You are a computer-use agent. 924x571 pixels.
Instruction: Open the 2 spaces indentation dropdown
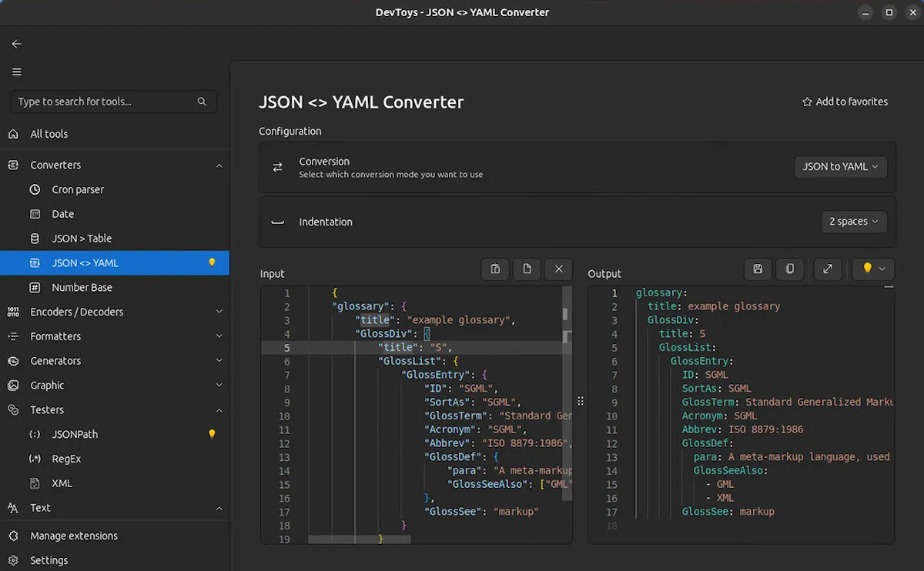tap(854, 222)
